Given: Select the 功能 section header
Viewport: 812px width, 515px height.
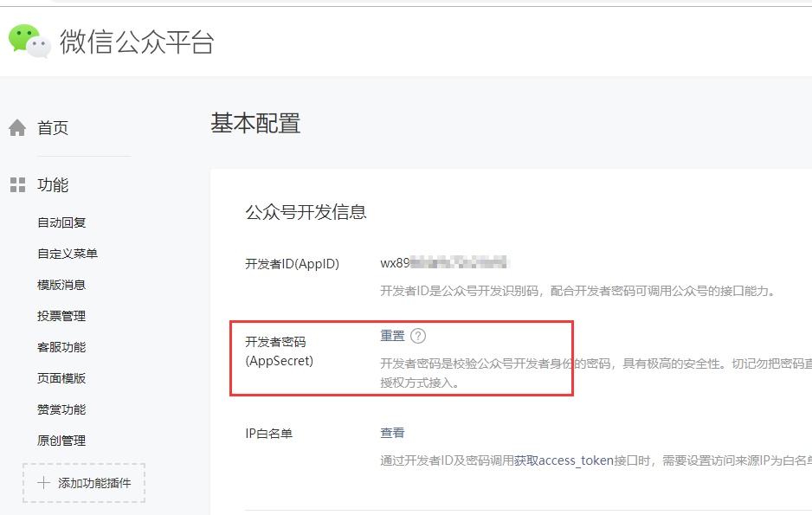Looking at the screenshot, I should 53,185.
